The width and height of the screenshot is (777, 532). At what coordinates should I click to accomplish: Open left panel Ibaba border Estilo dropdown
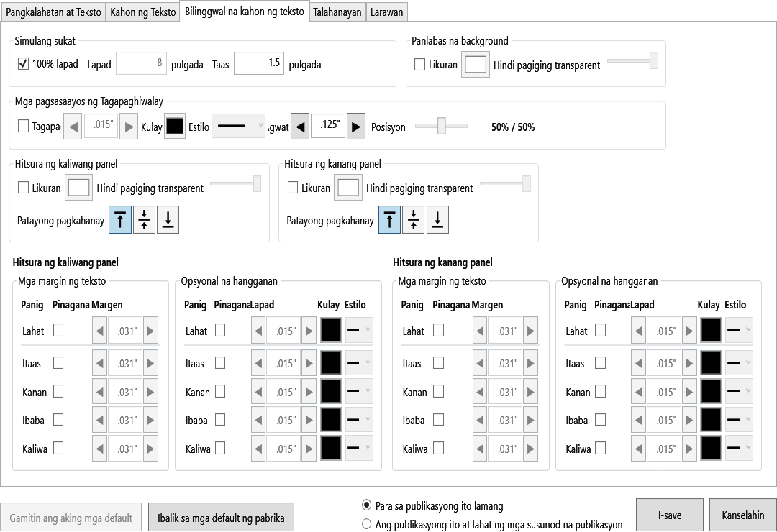coord(359,420)
